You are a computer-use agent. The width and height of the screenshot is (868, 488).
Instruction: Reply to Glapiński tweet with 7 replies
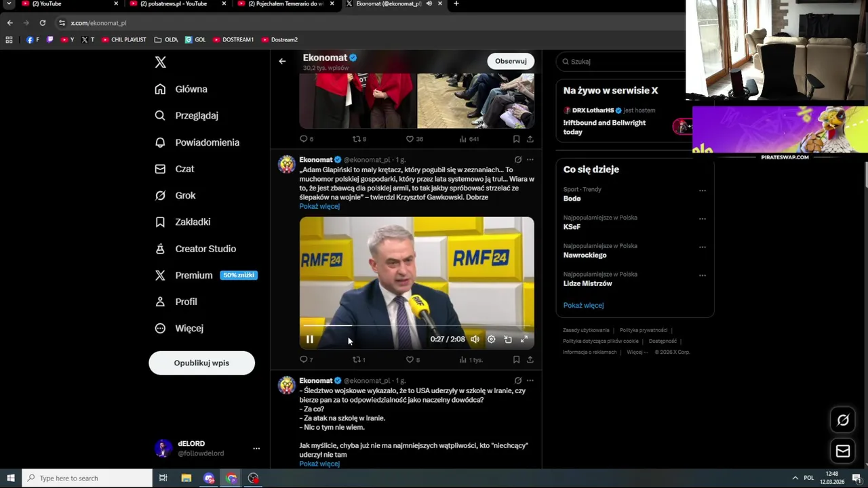coord(307,360)
